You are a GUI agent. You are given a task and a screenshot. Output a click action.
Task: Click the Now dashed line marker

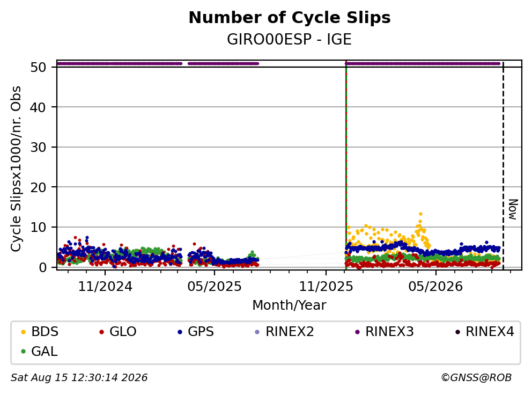[x=503, y=166]
